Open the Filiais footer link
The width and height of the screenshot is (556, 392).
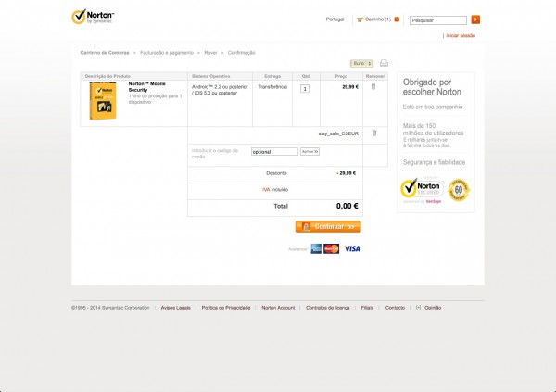point(367,308)
